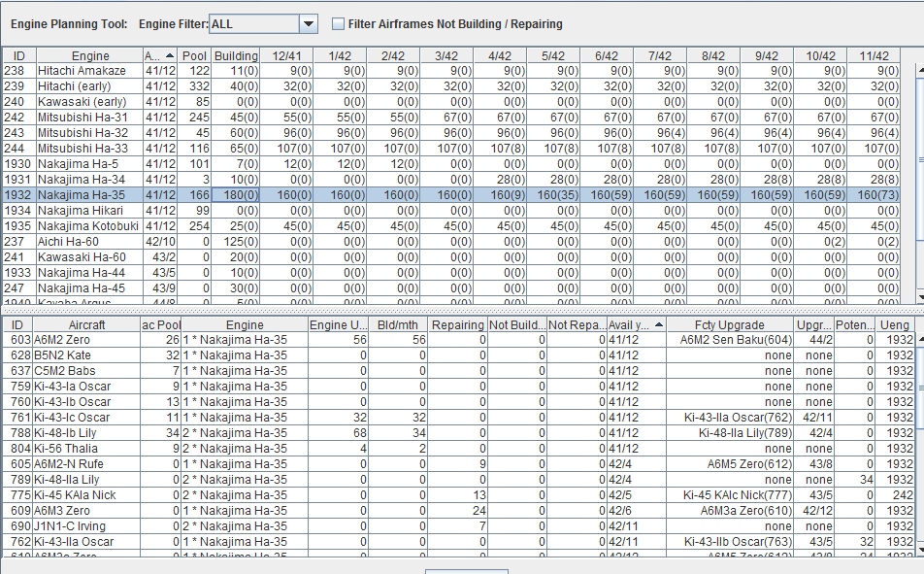The image size is (924, 574).
Task: Select the Nakajima Ha-5 engine
Action: (x=451, y=164)
